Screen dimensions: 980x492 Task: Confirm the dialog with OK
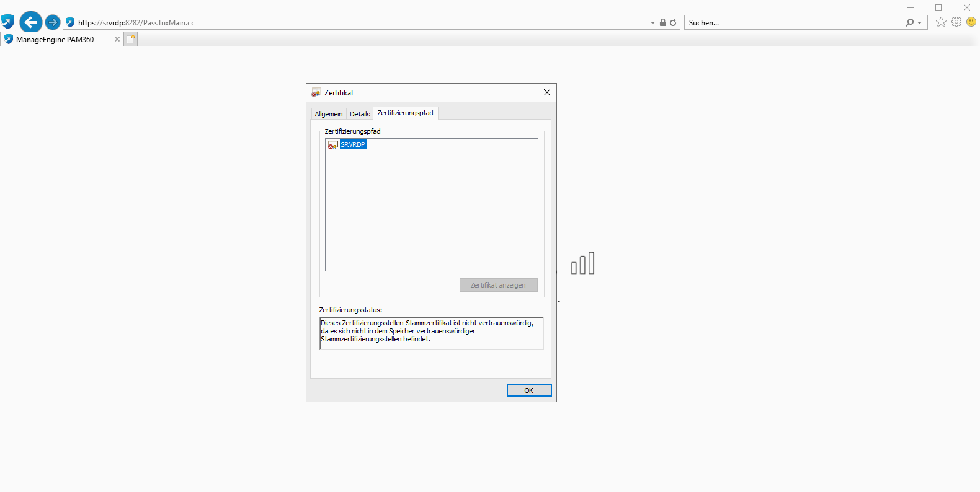click(528, 390)
